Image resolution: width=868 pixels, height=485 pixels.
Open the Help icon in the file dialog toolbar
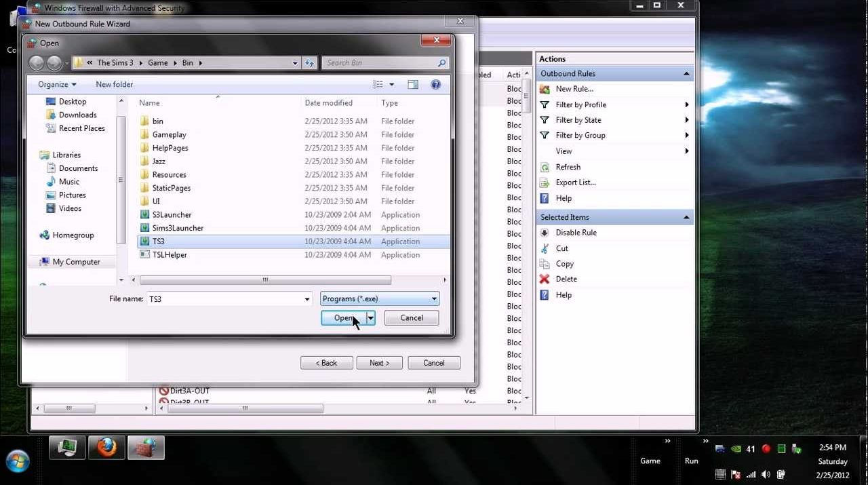coord(435,85)
